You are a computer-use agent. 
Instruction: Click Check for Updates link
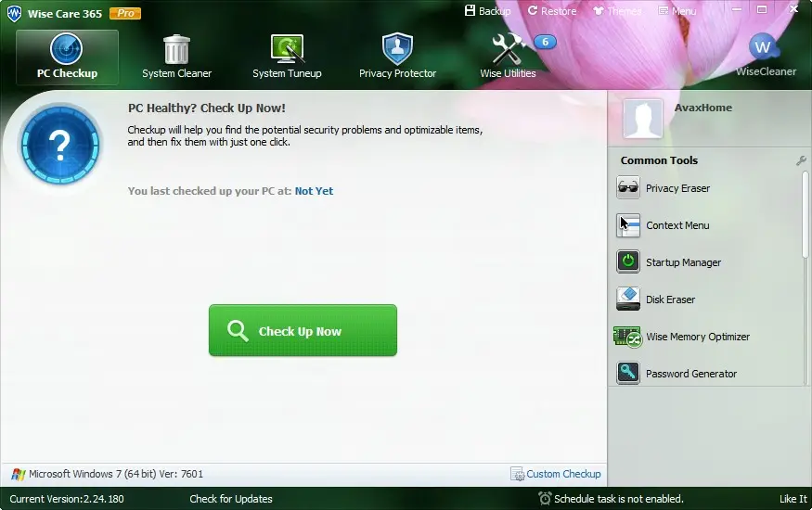pos(231,499)
